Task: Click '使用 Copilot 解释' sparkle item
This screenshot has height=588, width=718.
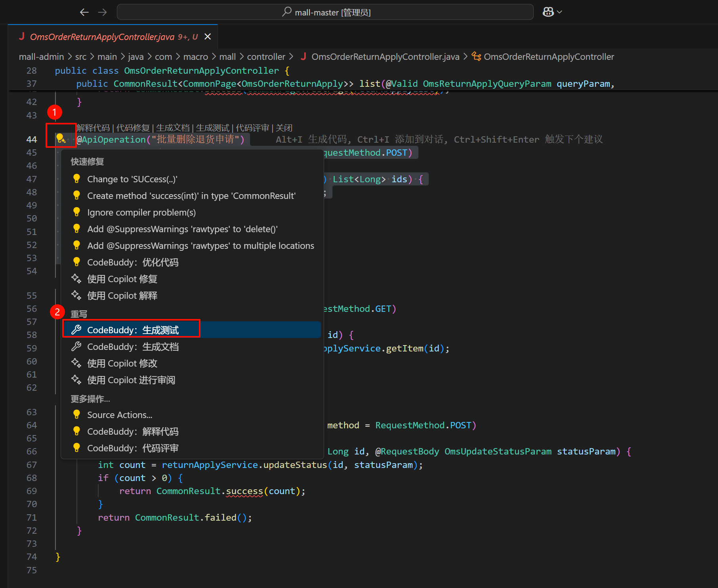Action: pyautogui.click(x=122, y=296)
